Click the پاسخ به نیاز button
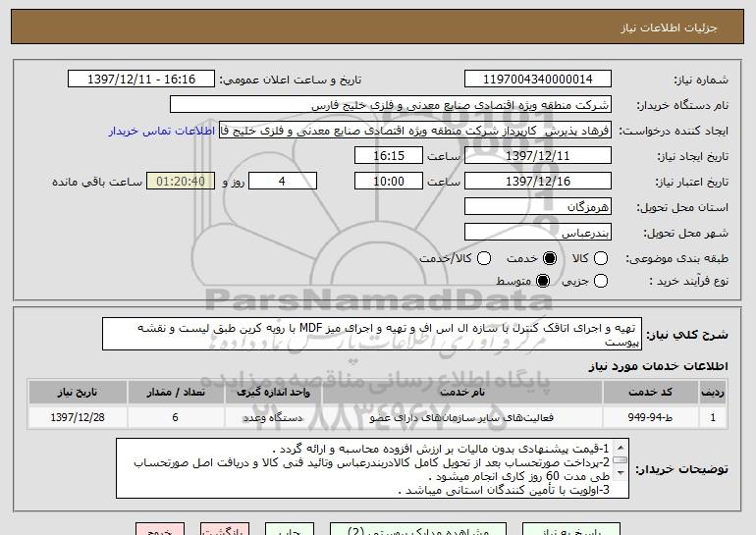 click(x=571, y=530)
